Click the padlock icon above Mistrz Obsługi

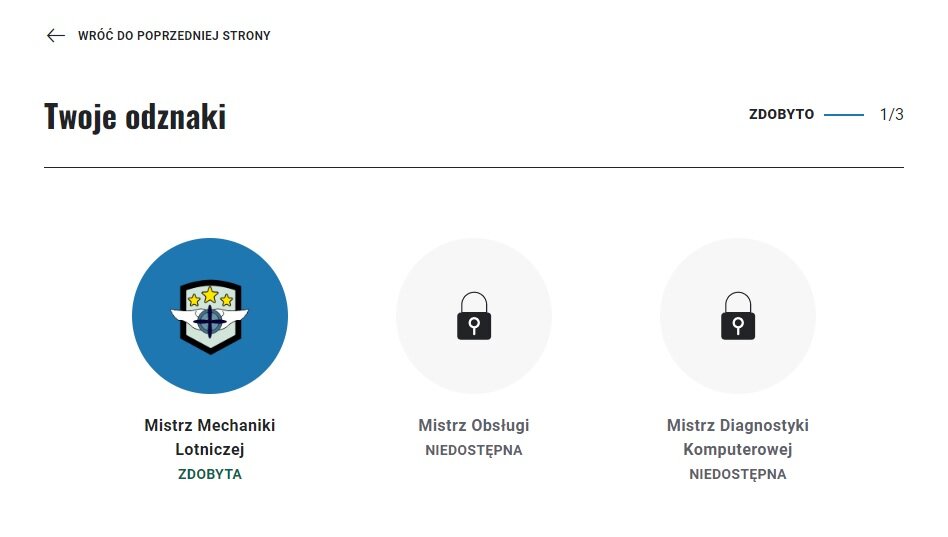click(474, 316)
